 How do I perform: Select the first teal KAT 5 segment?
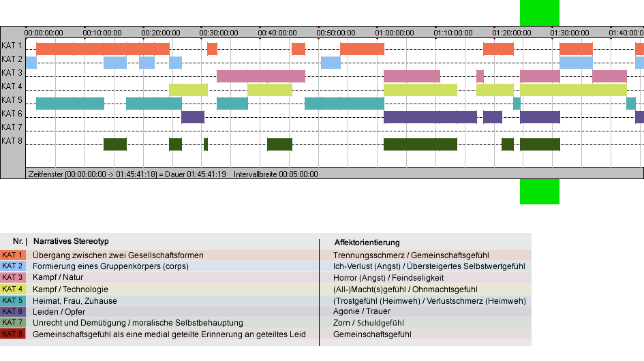tap(70, 104)
